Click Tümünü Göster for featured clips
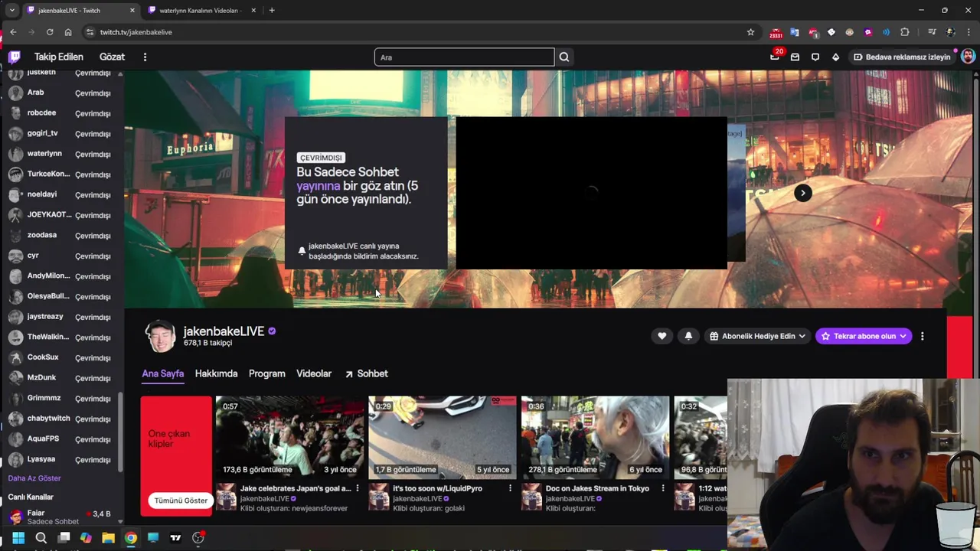 click(x=181, y=500)
